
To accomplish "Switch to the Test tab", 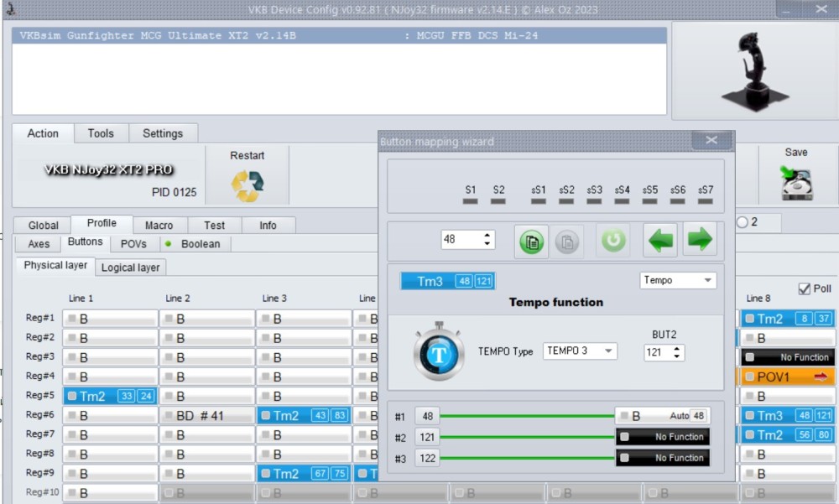I will coord(214,226).
